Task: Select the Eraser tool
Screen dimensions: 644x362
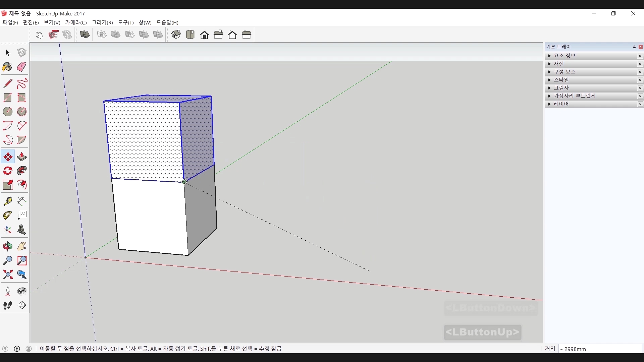Action: tap(22, 67)
